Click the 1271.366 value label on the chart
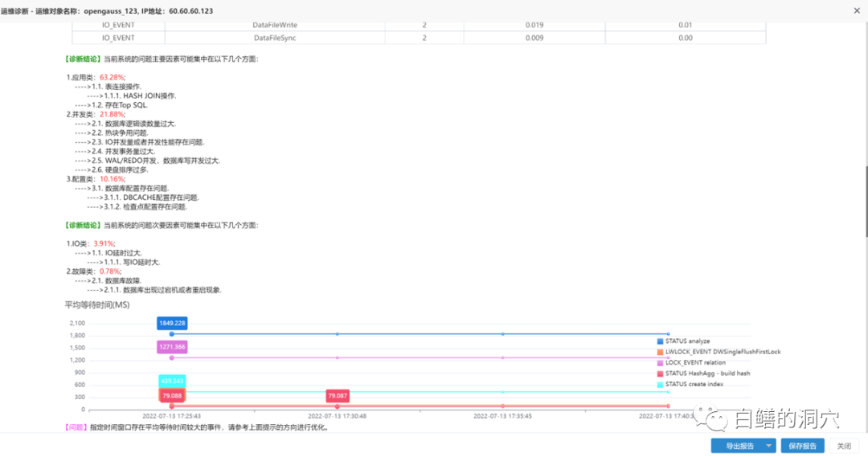Image resolution: width=868 pixels, height=457 pixels. pos(172,347)
